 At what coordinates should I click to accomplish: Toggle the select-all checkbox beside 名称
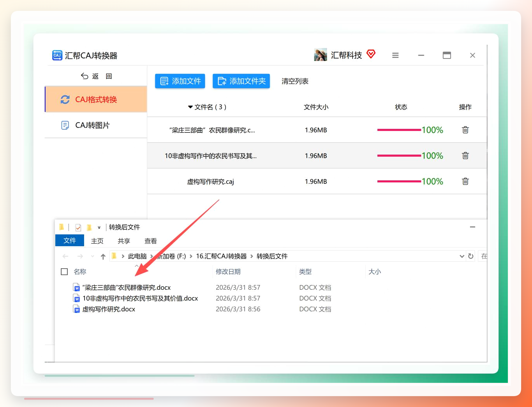coord(64,271)
